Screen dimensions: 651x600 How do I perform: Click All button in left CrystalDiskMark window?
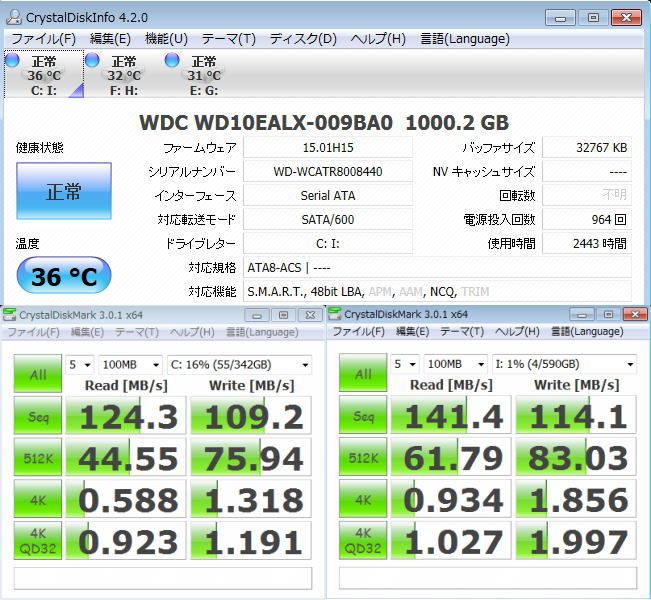[x=38, y=374]
